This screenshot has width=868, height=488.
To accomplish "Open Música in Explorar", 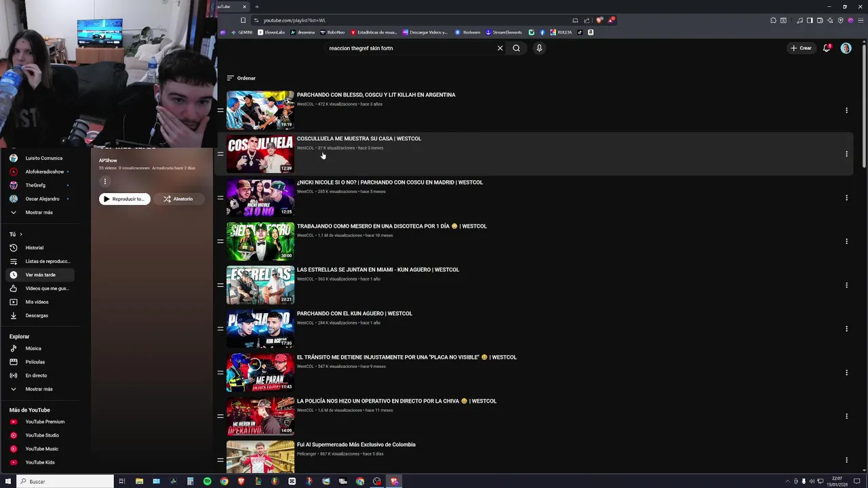I will tap(40, 348).
